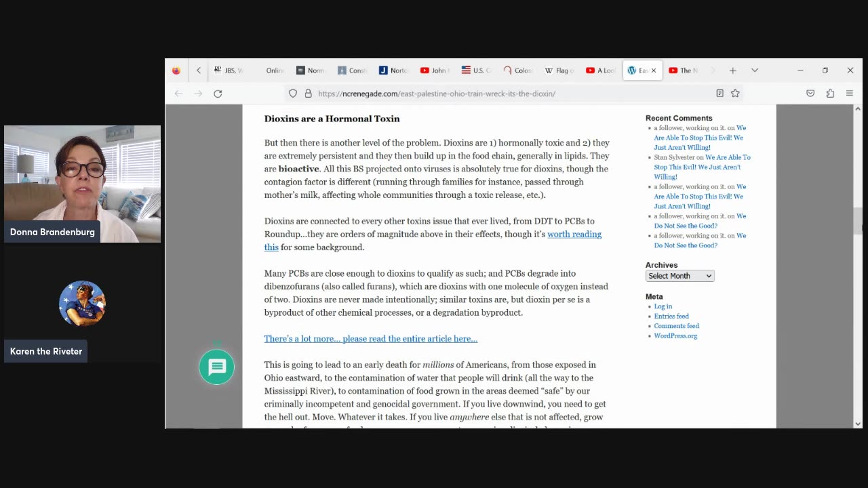Switch to the Colos tab
Viewport: 868px width, 488px height.
518,70
